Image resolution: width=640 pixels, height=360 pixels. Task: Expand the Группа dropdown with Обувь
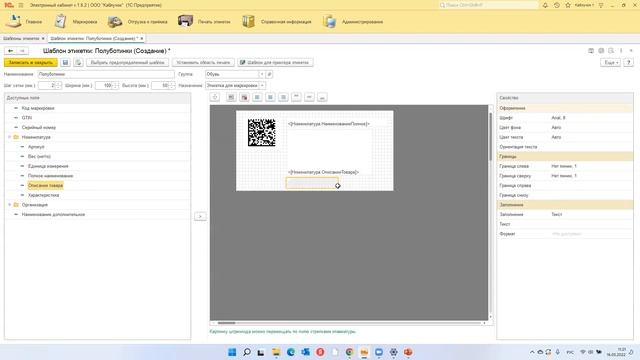coord(262,74)
